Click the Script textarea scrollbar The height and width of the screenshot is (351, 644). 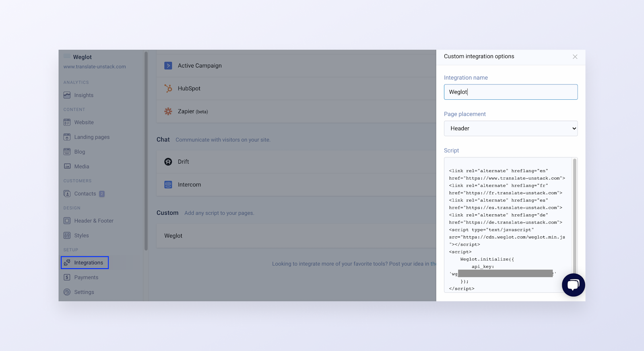[575, 217]
